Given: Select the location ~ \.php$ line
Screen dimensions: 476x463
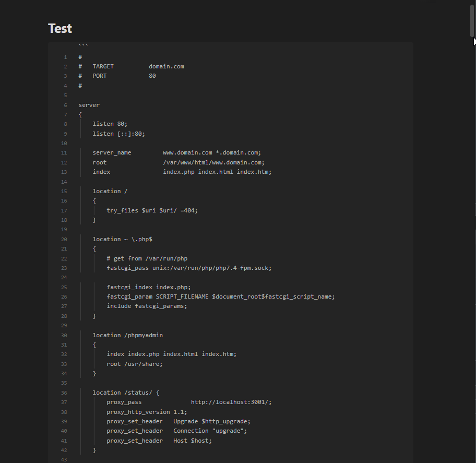Looking at the screenshot, I should [x=123, y=239].
